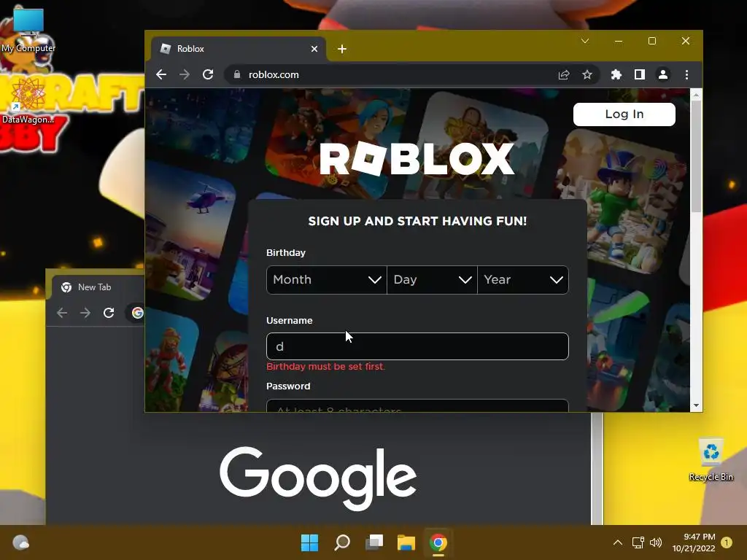Go back in the Roblox browser window
747x560 pixels.
161,75
